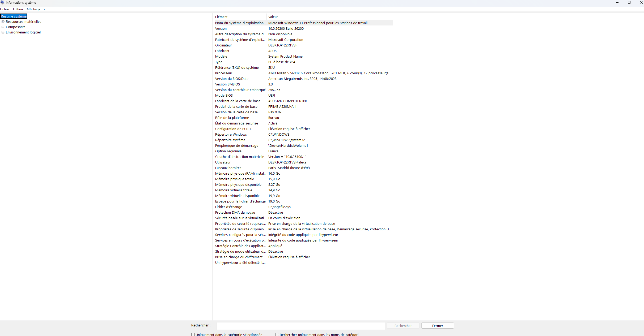
Task: Sort by Valeur column header
Action: (330, 17)
